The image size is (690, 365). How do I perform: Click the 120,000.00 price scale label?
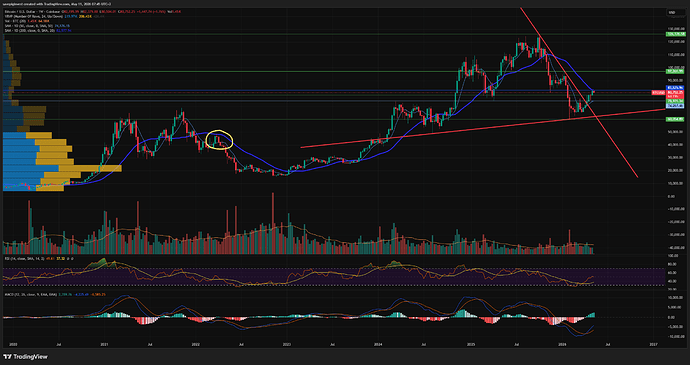coord(675,42)
